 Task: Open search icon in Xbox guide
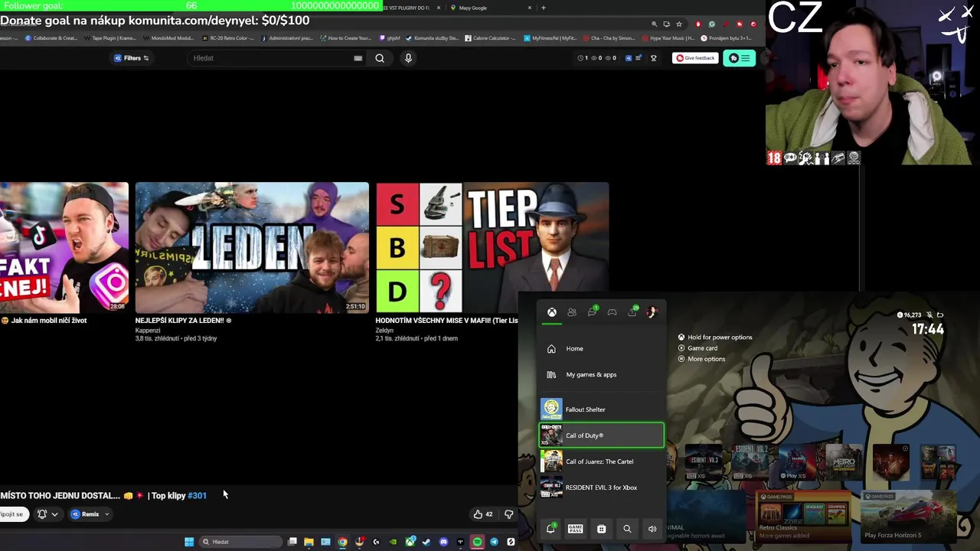click(627, 529)
